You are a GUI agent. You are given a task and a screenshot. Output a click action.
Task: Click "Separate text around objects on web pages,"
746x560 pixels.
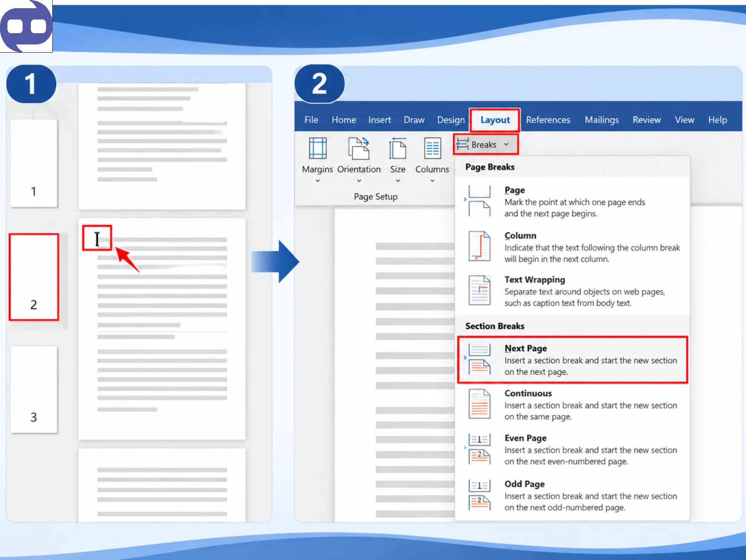point(584,292)
